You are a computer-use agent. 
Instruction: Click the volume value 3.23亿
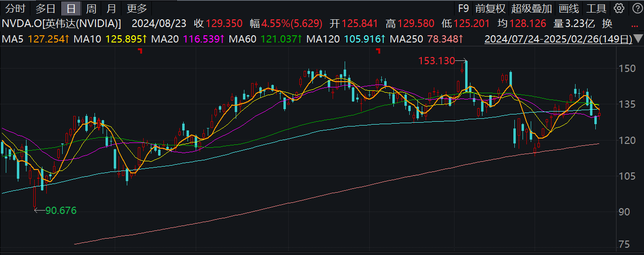click(580, 23)
